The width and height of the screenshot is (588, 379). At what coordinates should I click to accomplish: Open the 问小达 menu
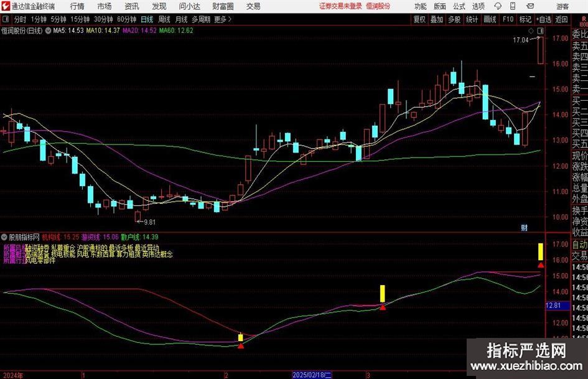(x=189, y=6)
